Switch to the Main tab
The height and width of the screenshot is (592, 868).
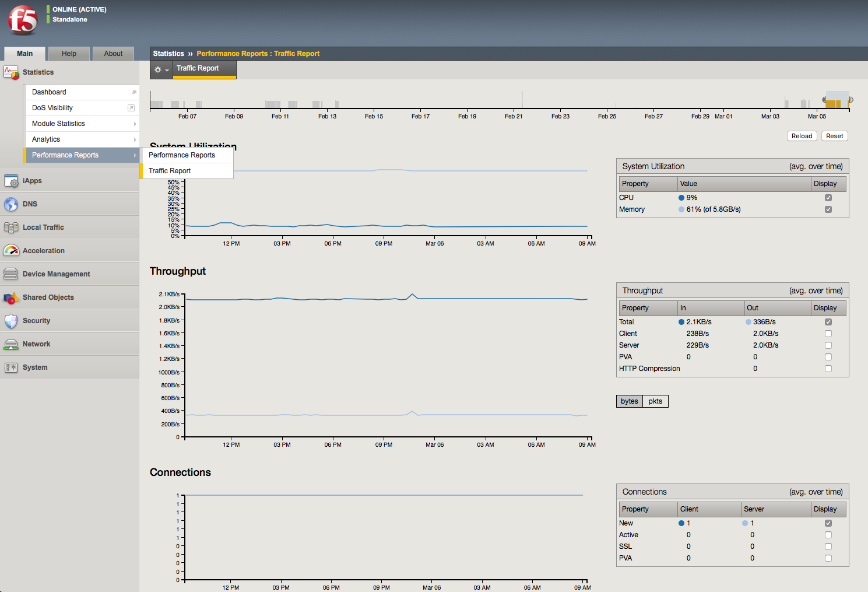pyautogui.click(x=25, y=54)
